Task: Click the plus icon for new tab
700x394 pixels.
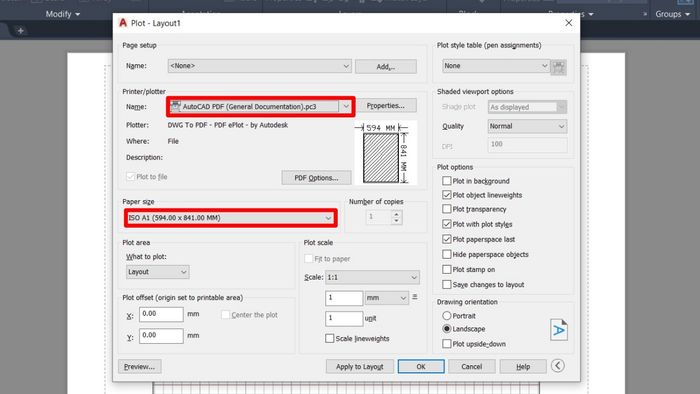Action: [x=20, y=31]
